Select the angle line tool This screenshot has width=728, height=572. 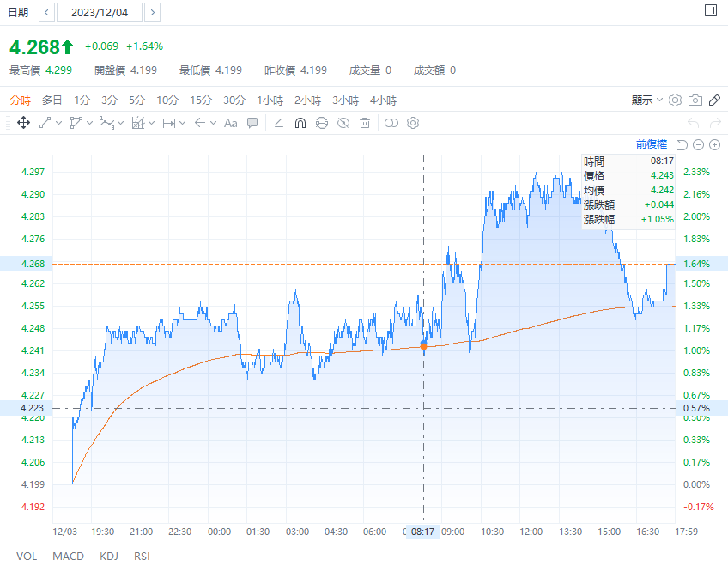click(x=278, y=123)
